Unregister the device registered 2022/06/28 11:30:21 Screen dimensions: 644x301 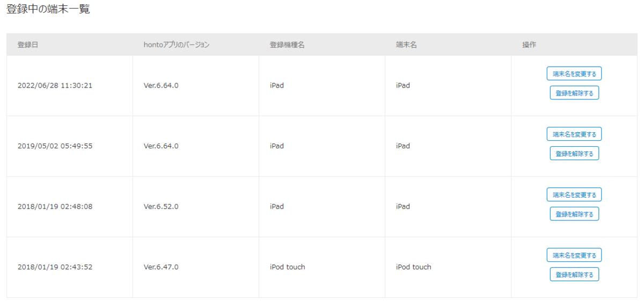click(574, 93)
